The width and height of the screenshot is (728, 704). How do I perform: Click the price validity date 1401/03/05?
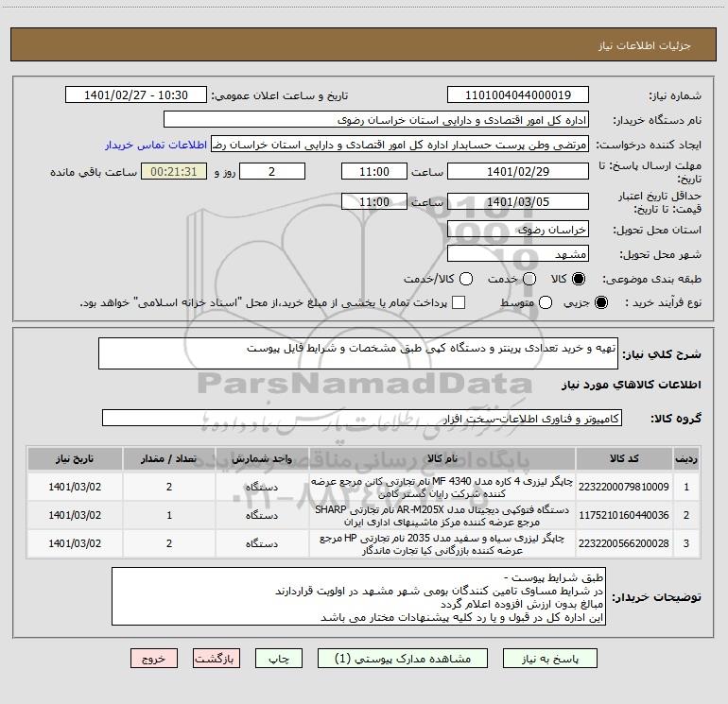518,201
